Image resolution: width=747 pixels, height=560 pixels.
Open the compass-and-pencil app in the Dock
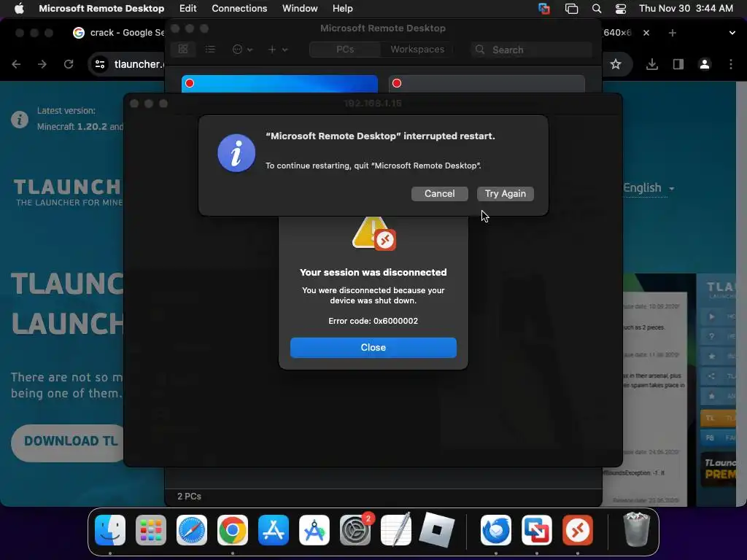314,530
